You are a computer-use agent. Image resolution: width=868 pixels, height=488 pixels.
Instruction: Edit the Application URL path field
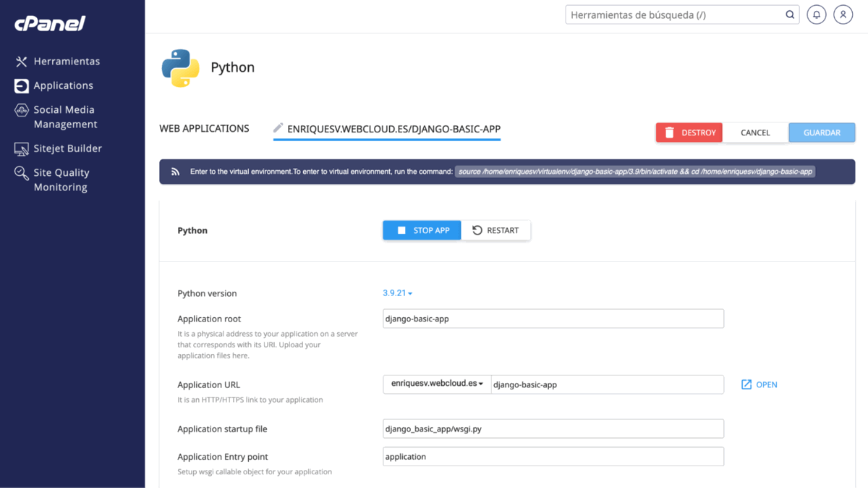coord(608,384)
